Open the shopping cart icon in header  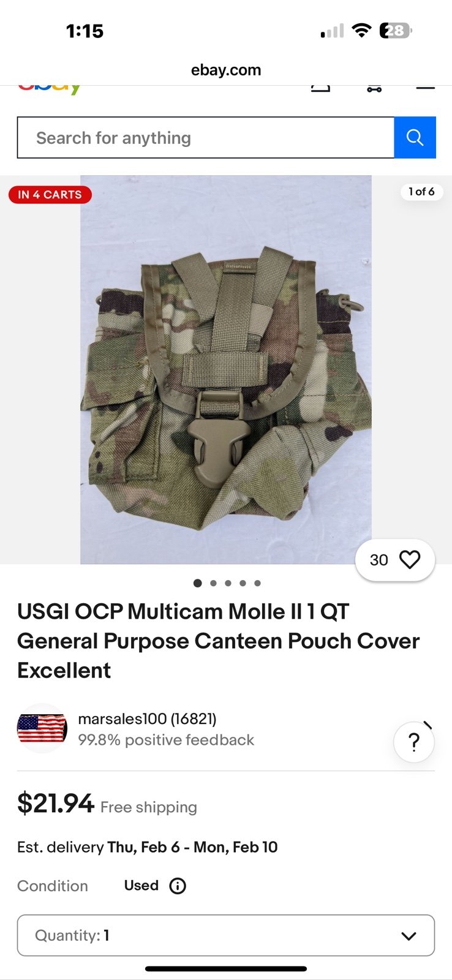click(x=374, y=88)
